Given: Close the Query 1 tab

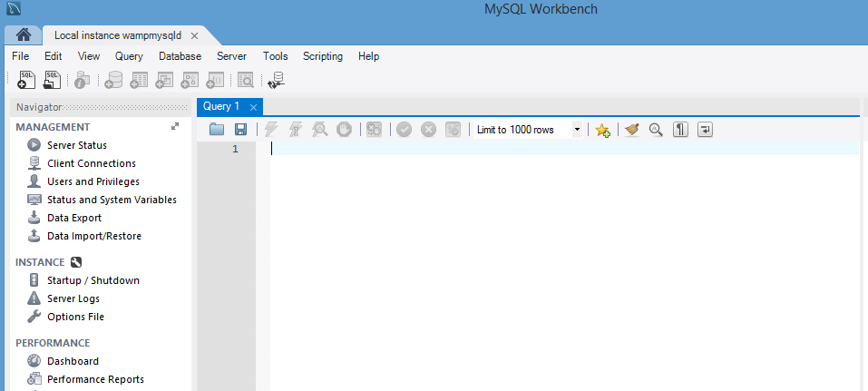Looking at the screenshot, I should (x=253, y=107).
